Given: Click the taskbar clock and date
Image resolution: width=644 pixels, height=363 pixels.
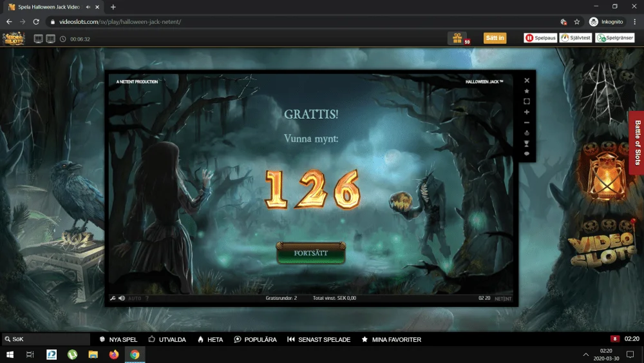Looking at the screenshot, I should click(x=606, y=355).
